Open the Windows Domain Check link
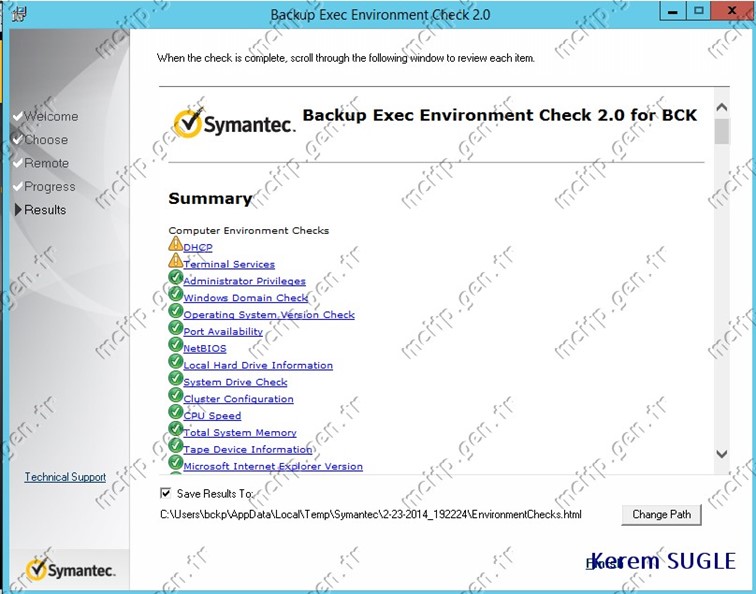The image size is (756, 594). [x=245, y=298]
